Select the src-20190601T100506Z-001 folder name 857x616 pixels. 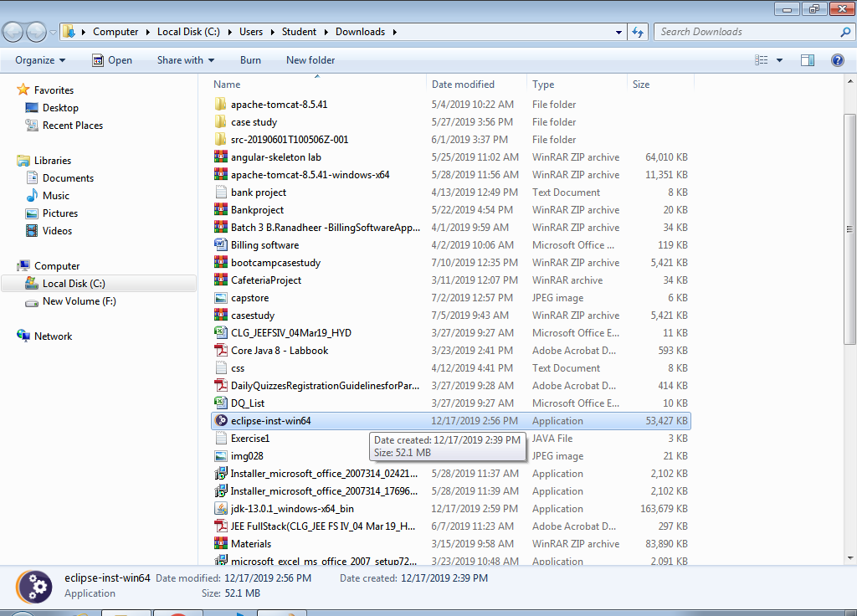[289, 140]
